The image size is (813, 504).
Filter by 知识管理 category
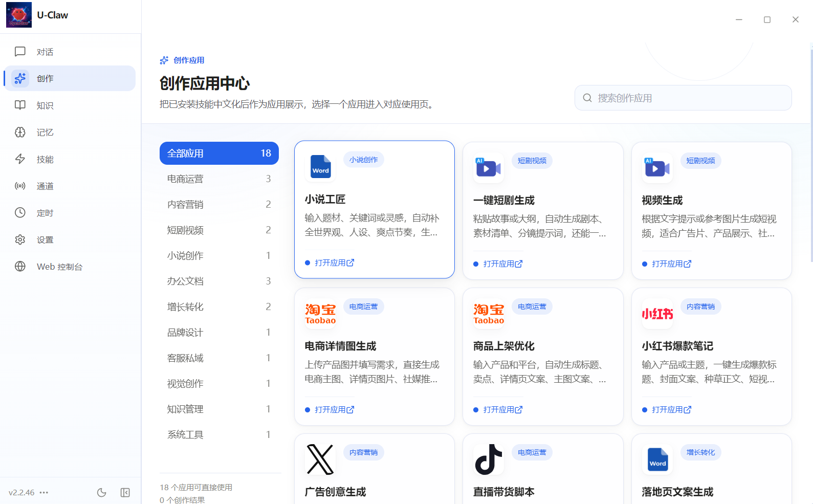219,409
